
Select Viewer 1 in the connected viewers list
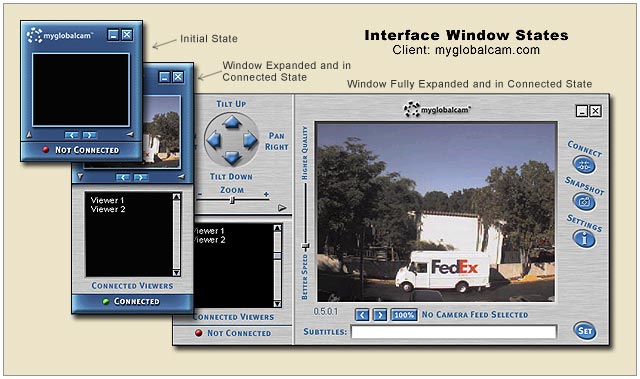(107, 200)
